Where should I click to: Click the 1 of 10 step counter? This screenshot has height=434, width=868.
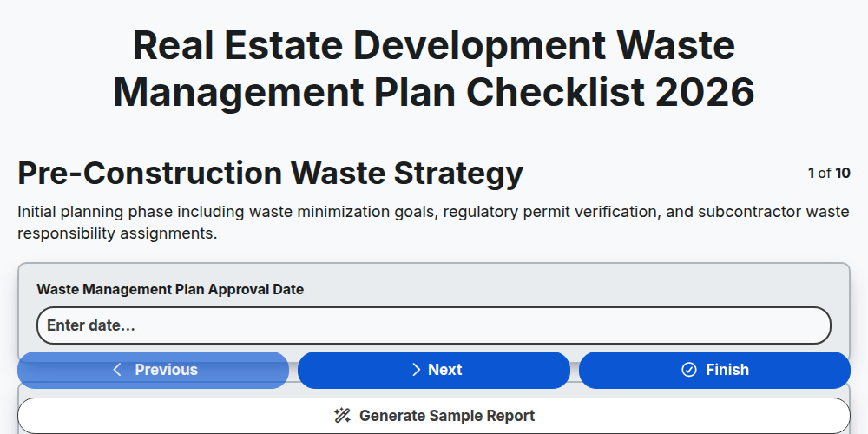(829, 174)
